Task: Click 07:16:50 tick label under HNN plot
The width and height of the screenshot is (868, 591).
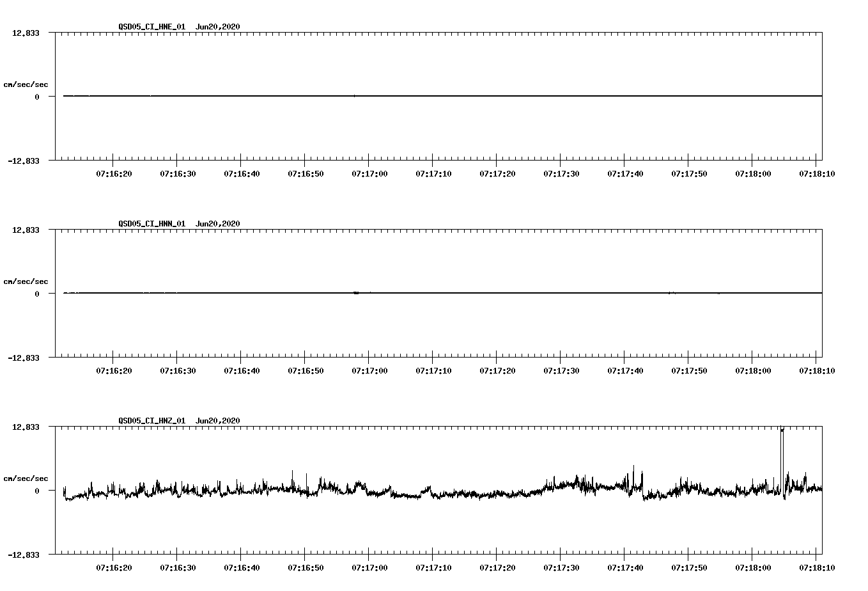Action: point(306,370)
